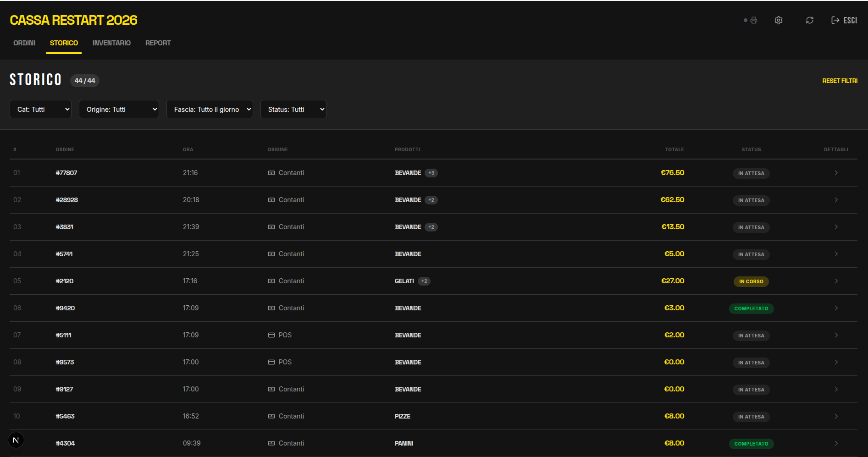
Task: Open details chevron for order #5741
Action: click(836, 254)
